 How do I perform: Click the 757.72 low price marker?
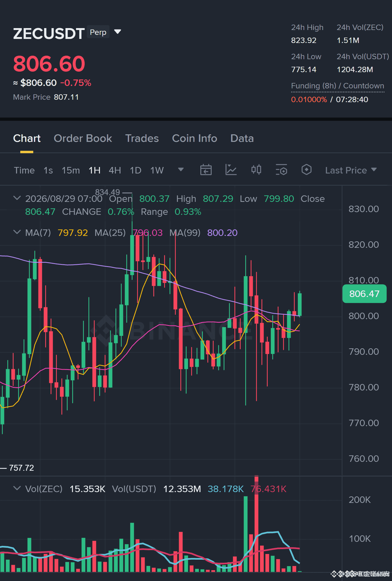tap(21, 468)
